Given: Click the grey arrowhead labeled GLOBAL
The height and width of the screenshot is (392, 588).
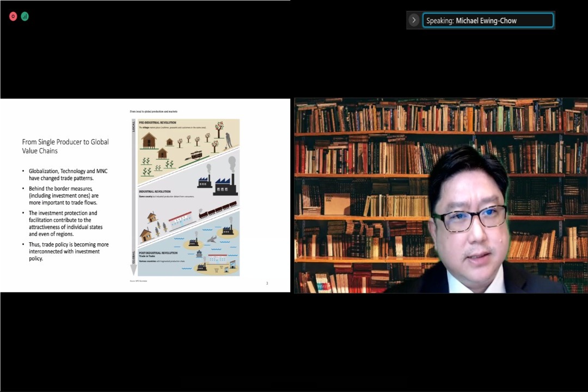Looking at the screenshot, I should [133, 269].
